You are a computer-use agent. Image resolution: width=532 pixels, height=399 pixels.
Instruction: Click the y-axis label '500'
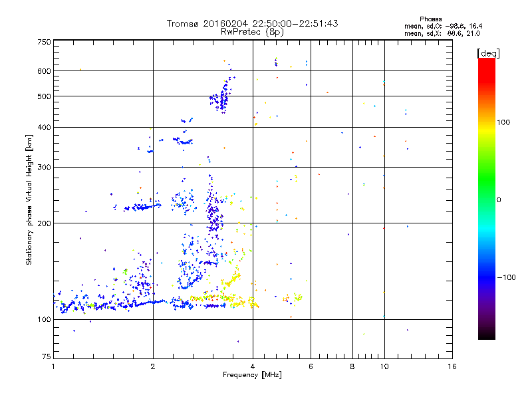[44, 96]
